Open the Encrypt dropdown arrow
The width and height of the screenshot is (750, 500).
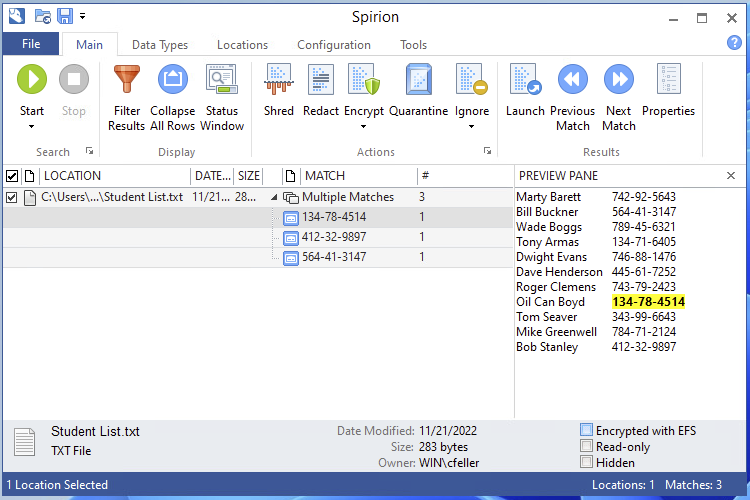(x=364, y=126)
